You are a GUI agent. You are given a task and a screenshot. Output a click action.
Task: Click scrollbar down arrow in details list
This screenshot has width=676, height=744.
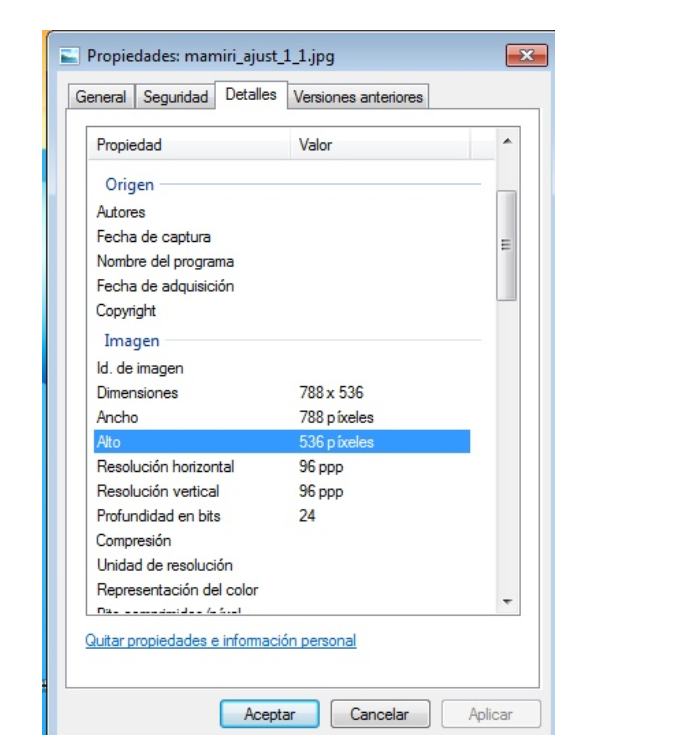[507, 602]
